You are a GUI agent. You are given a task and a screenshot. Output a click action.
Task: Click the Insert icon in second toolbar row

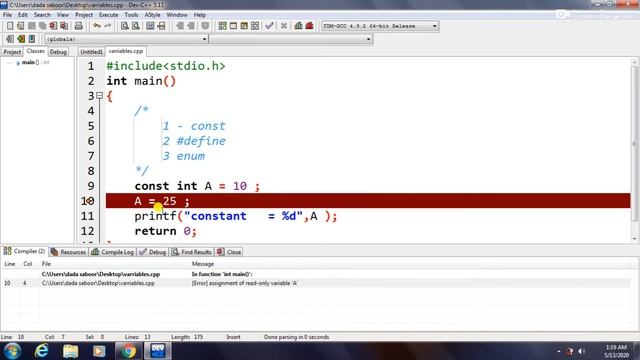(x=10, y=39)
